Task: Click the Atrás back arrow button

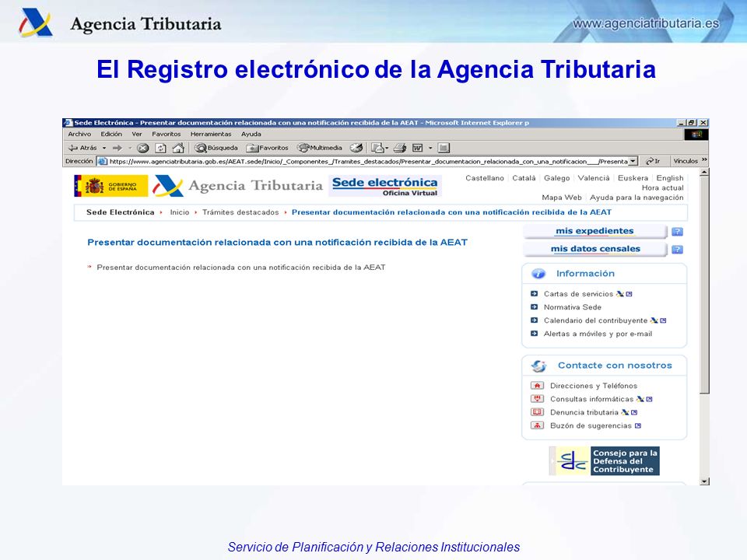Action: (82, 148)
